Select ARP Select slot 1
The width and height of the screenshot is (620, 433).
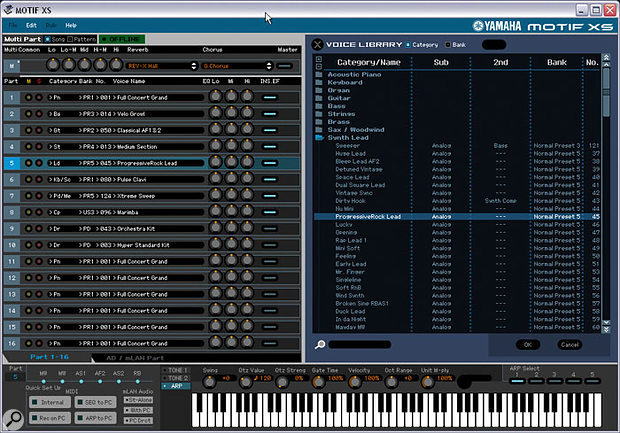tap(517, 381)
